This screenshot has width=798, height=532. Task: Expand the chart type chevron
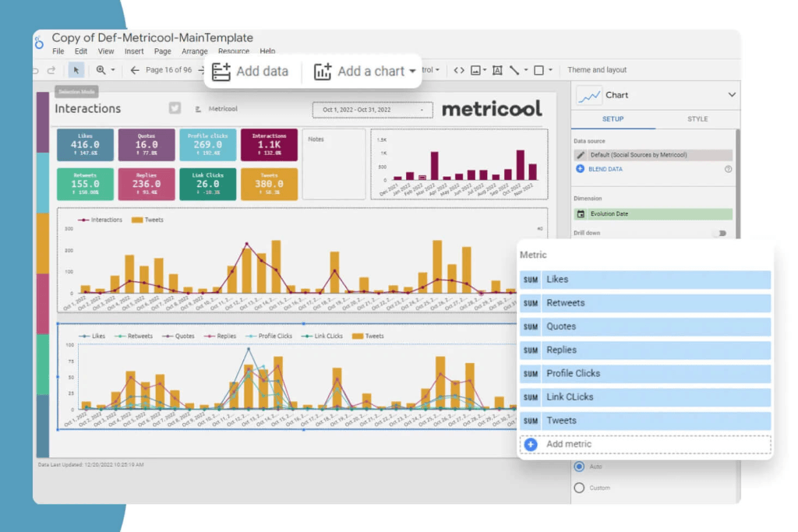click(x=731, y=94)
